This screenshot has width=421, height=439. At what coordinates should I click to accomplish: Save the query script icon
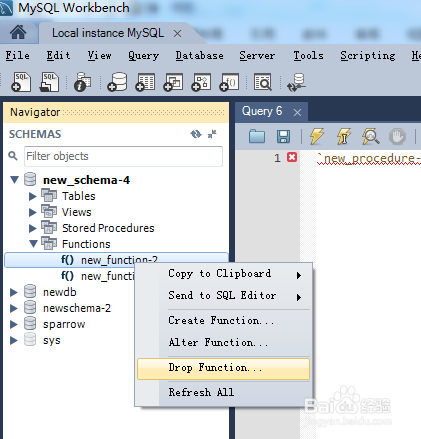(x=284, y=136)
